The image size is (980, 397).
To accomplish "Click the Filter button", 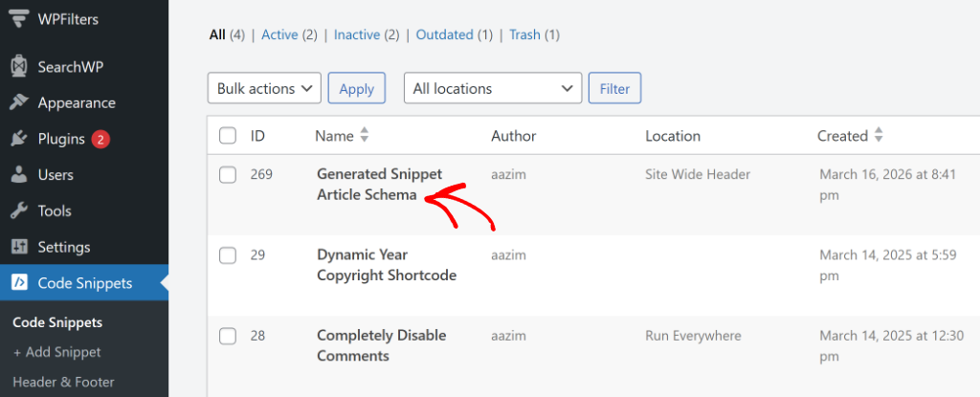I will pyautogui.click(x=615, y=88).
